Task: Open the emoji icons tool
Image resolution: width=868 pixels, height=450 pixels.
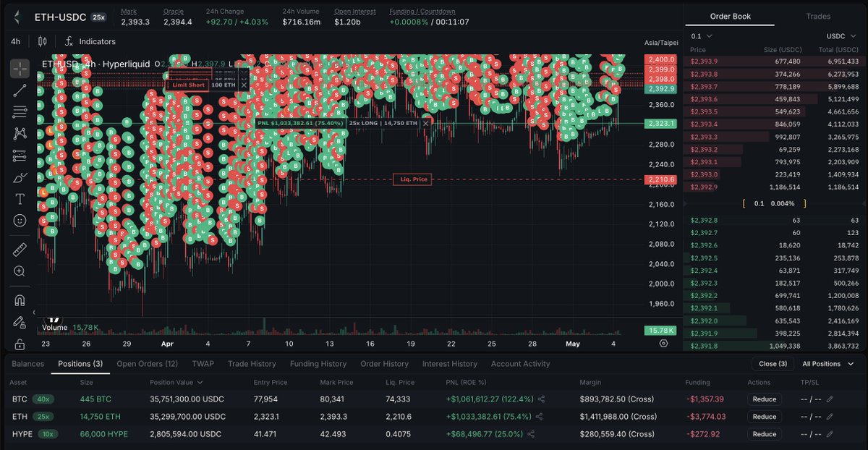Action: (x=20, y=220)
